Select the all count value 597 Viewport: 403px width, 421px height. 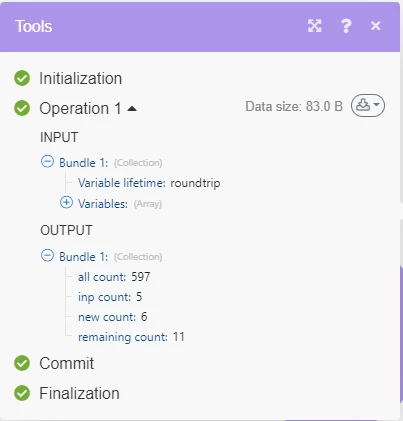point(141,277)
